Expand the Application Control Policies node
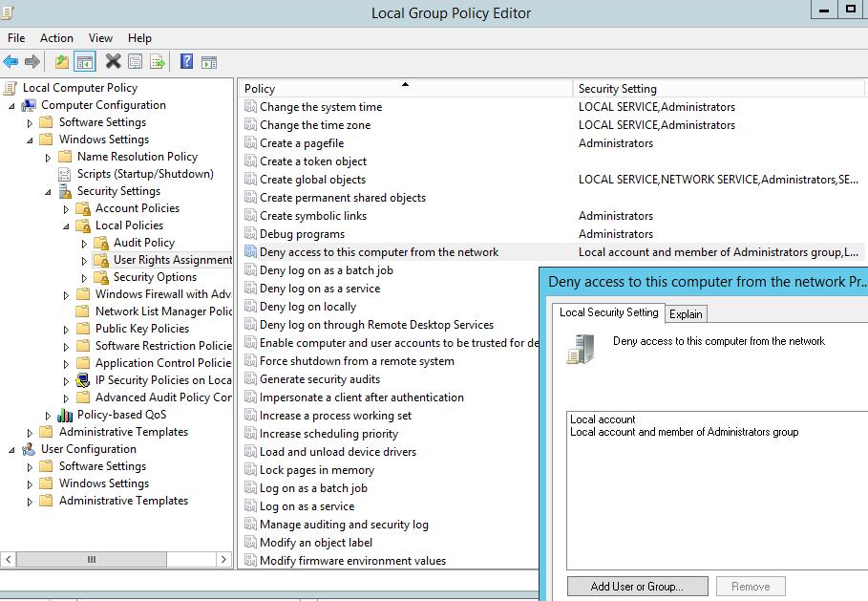Screen dimensions: 868x601 tap(67, 364)
